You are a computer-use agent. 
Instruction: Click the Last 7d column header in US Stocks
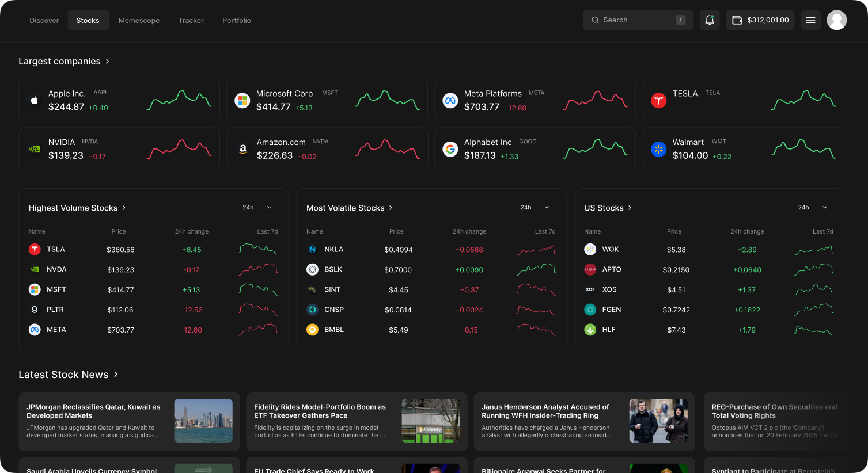(823, 231)
